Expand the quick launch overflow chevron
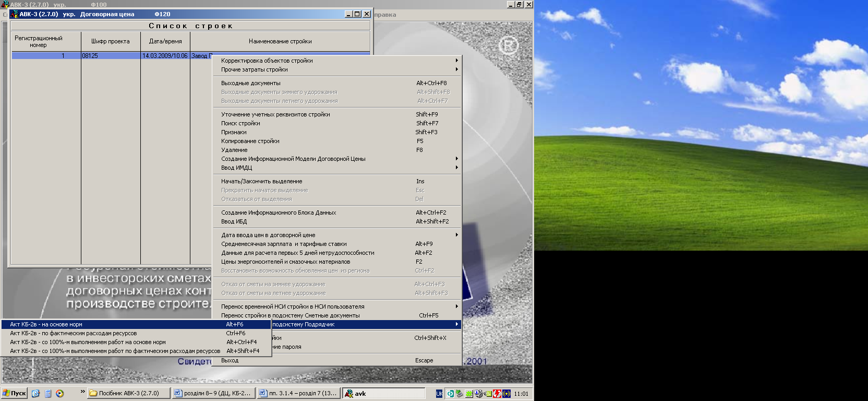The image size is (868, 401). 82,391
